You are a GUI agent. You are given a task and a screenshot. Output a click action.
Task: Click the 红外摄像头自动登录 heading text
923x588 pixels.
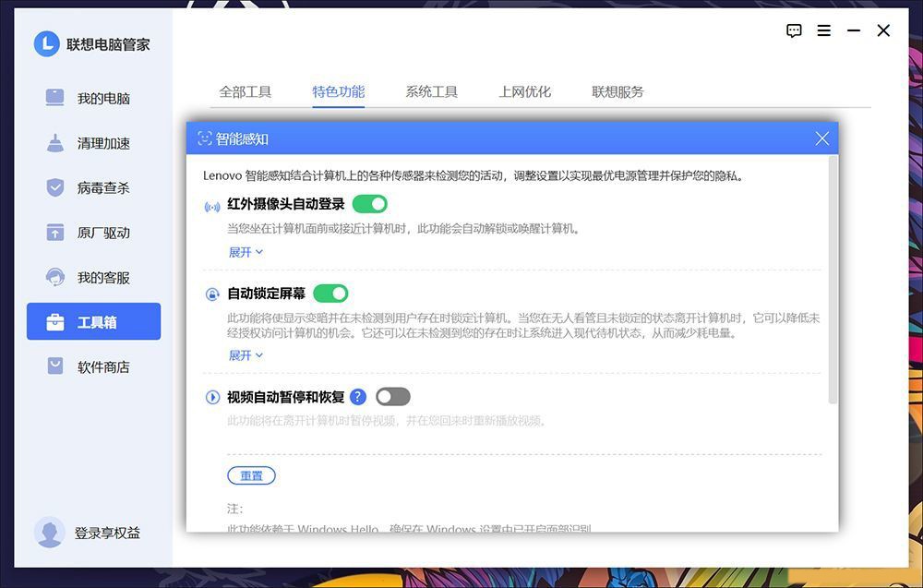coord(286,204)
